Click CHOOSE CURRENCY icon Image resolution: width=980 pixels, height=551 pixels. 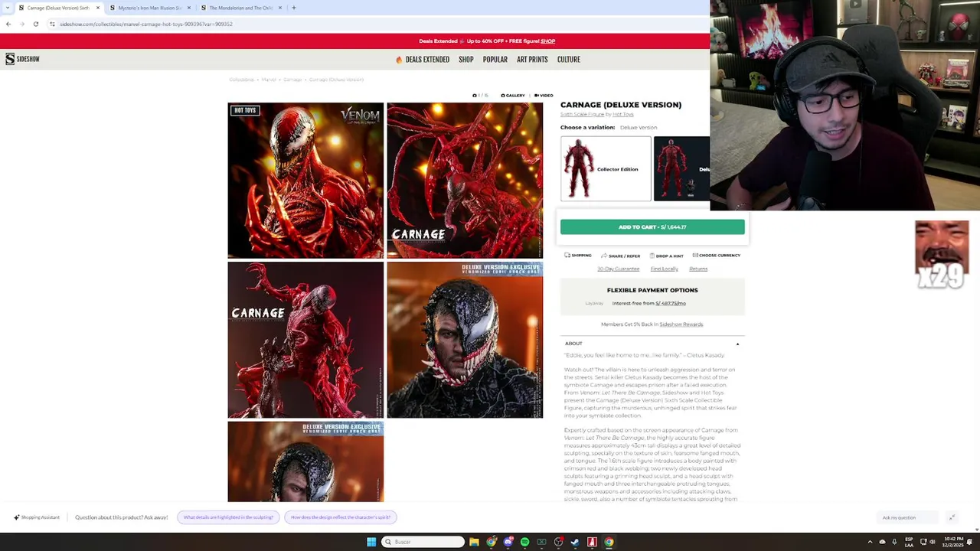(716, 256)
